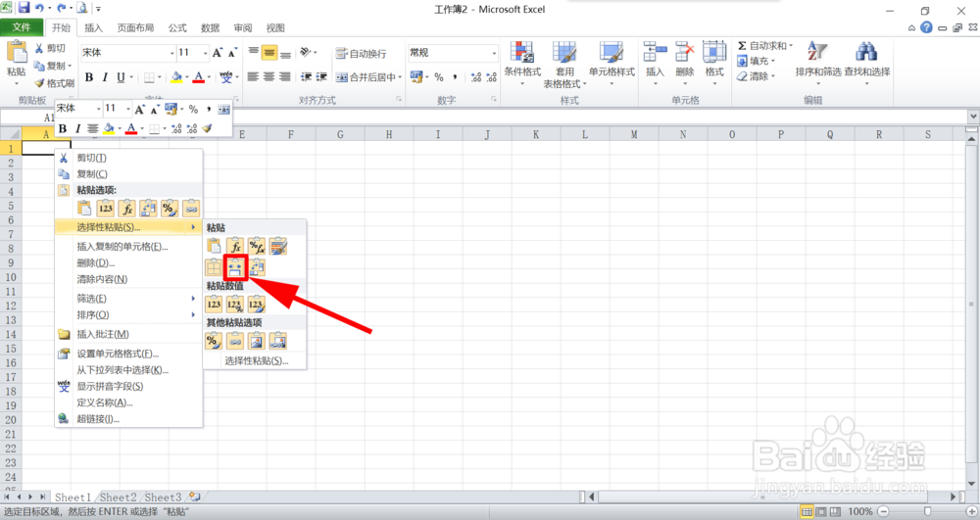Choose Values & Number Formatting paste icon
This screenshot has width=980, height=520.
235,304
